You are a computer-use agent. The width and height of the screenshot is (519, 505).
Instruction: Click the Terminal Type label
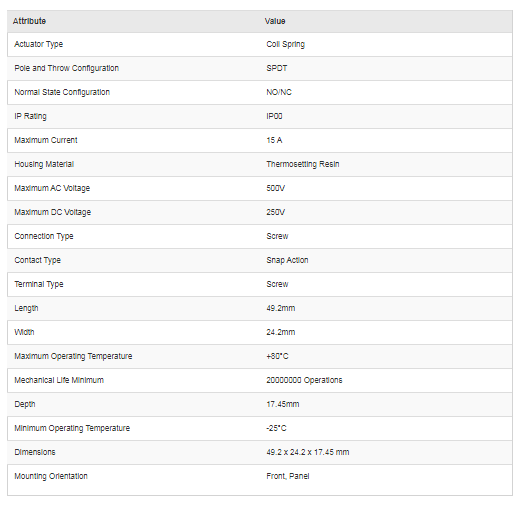39,284
